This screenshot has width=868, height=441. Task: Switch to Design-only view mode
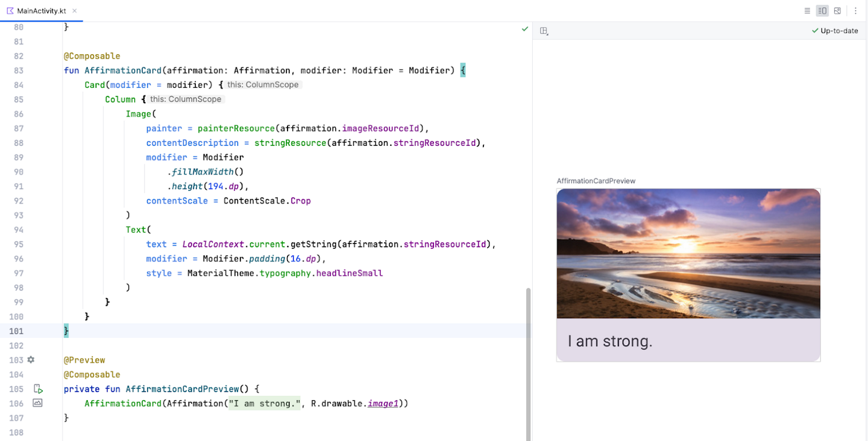[837, 11]
